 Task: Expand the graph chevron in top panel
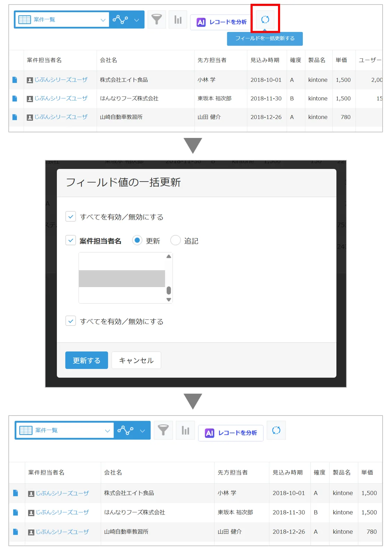[x=137, y=20]
